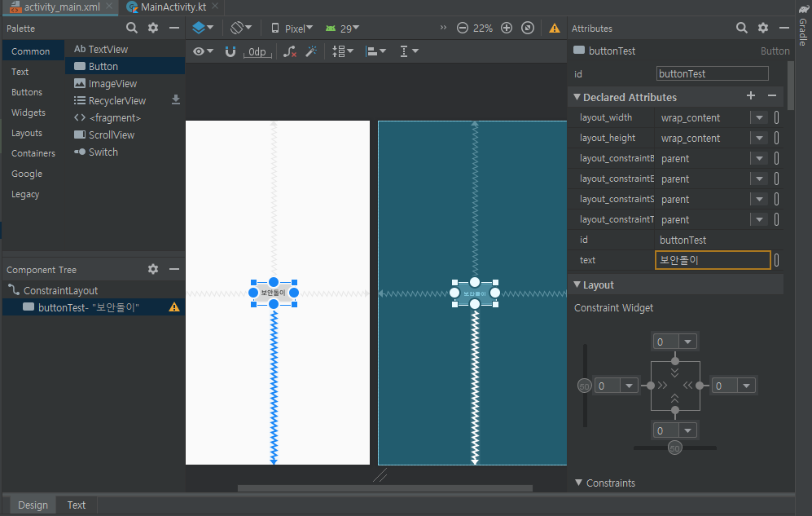
Task: Search attributes panel
Action: tap(742, 28)
